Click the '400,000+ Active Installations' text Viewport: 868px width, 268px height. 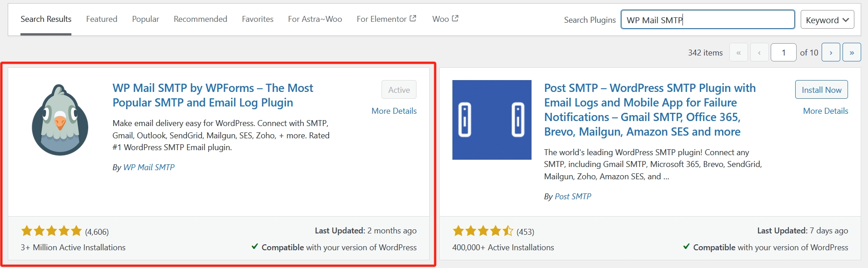[x=503, y=248]
